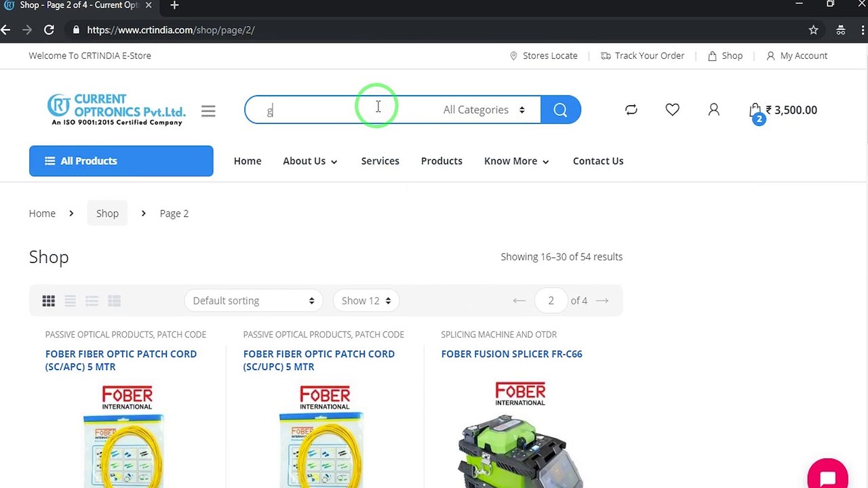Switch to small list view layout
The height and width of the screenshot is (488, 868).
(x=114, y=301)
